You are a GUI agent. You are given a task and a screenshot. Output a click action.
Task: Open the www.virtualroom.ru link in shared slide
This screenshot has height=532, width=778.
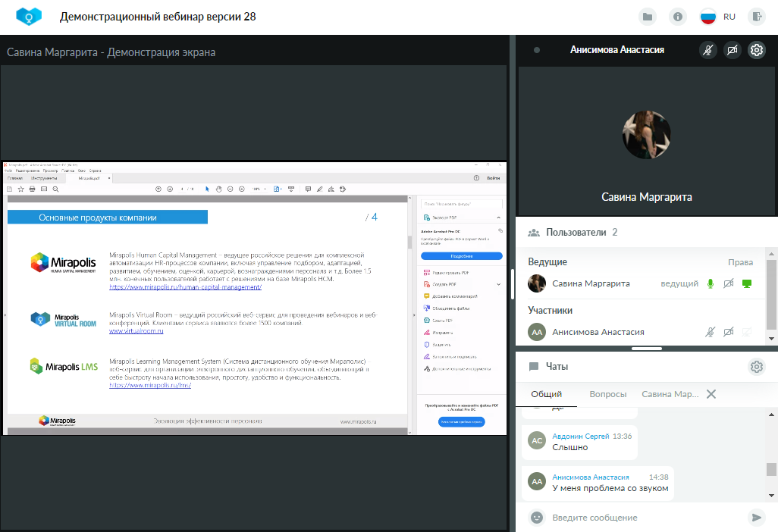coord(136,331)
